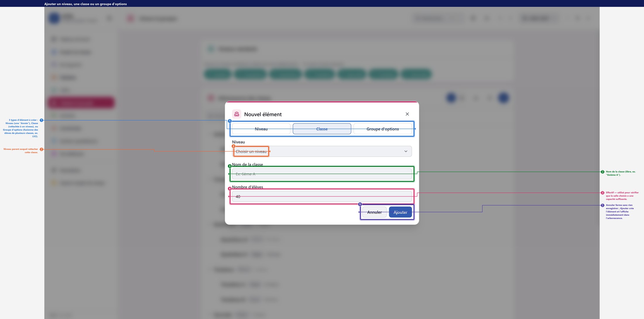The height and width of the screenshot is (319, 644).
Task: Click the Annuler button
Action: click(374, 212)
